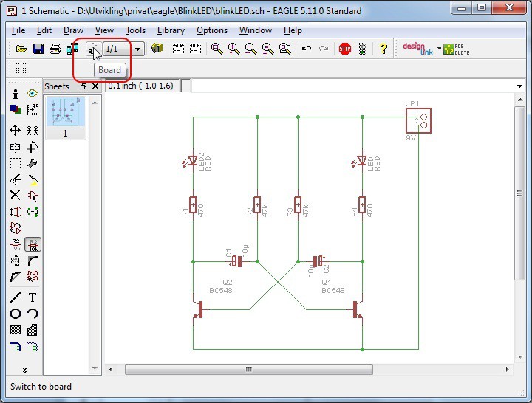Select the scissors Cut tool
The height and width of the screenshot is (403, 532).
15,179
